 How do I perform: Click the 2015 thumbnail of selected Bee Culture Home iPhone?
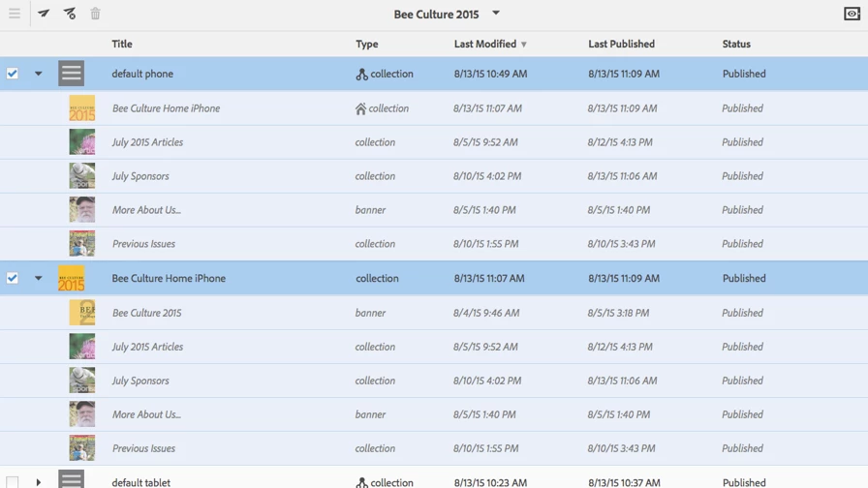click(x=72, y=278)
